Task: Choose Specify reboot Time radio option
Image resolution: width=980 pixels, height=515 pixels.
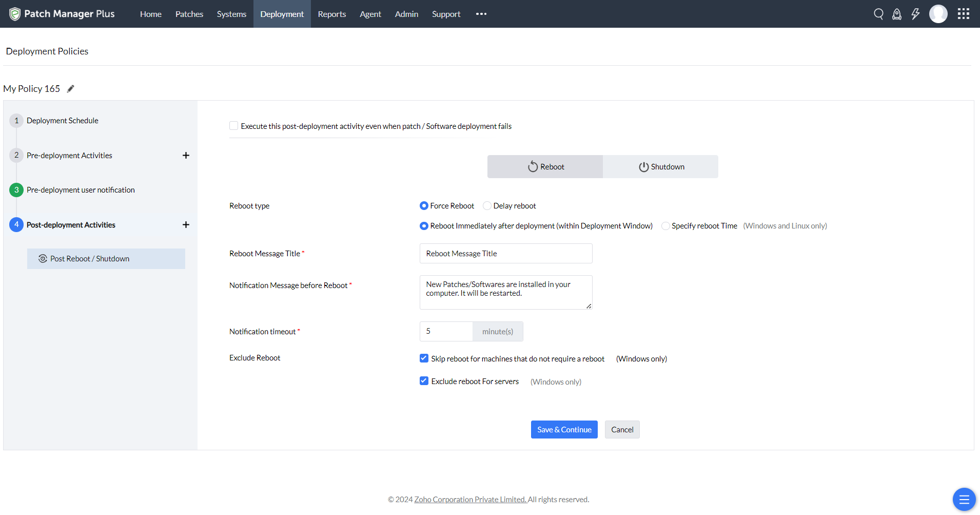Action: (665, 226)
